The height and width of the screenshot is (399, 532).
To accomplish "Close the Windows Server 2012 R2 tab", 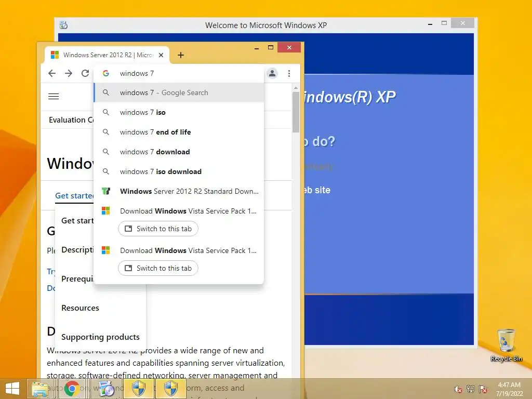I will (x=161, y=55).
